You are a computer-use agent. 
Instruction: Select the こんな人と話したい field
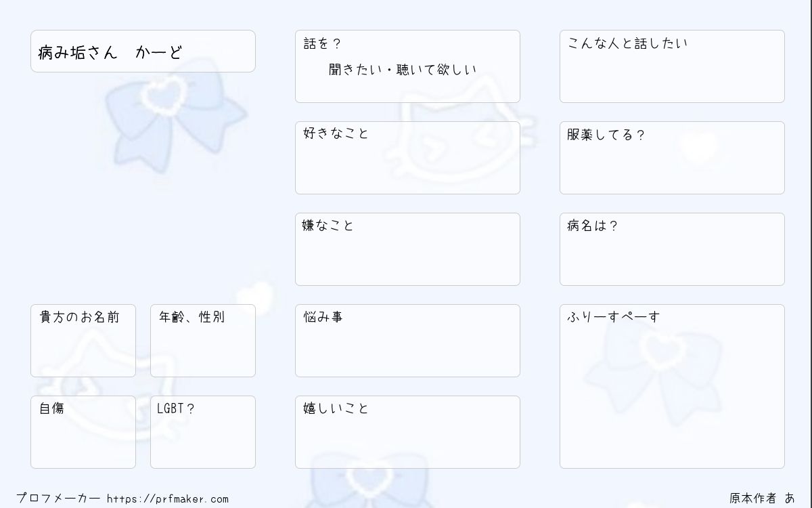(x=672, y=66)
